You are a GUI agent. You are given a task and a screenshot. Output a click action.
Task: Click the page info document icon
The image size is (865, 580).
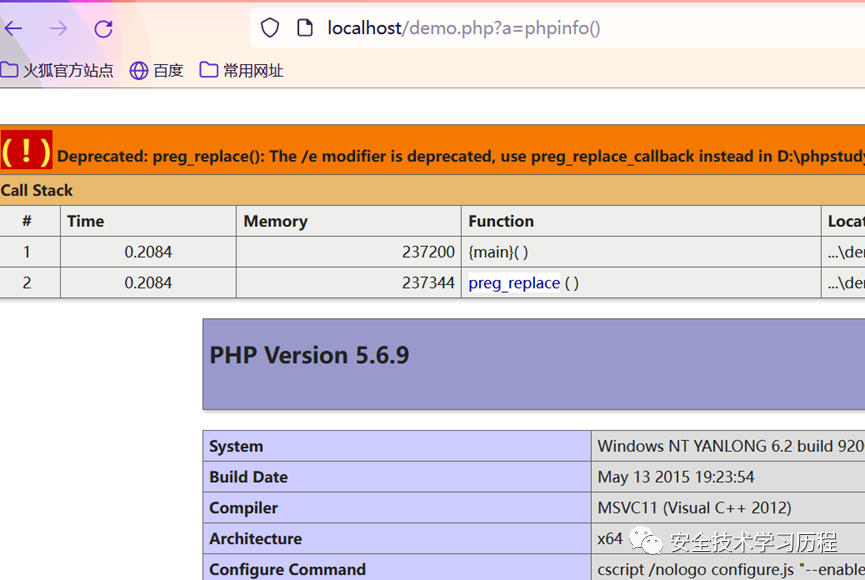(x=305, y=28)
